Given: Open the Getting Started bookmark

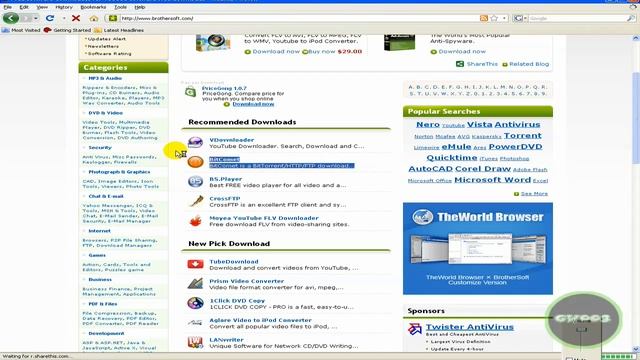Looking at the screenshot, I should click(67, 30).
